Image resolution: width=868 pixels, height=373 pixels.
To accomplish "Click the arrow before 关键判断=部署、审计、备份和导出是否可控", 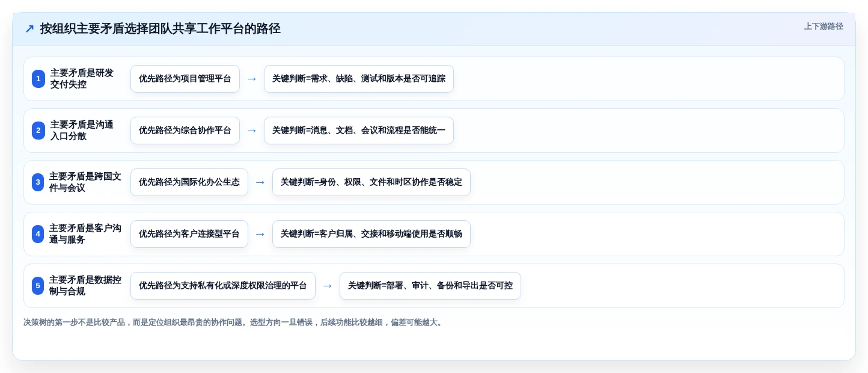I will [328, 286].
